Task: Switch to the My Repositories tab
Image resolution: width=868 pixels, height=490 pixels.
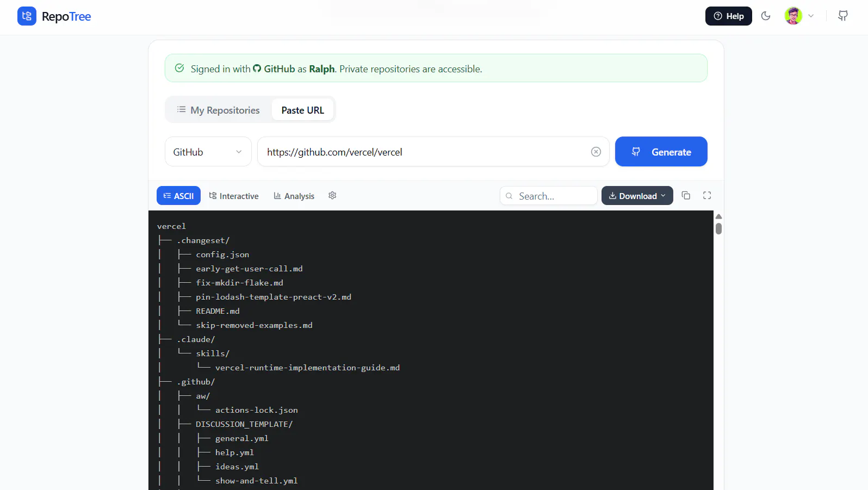Action: [218, 110]
